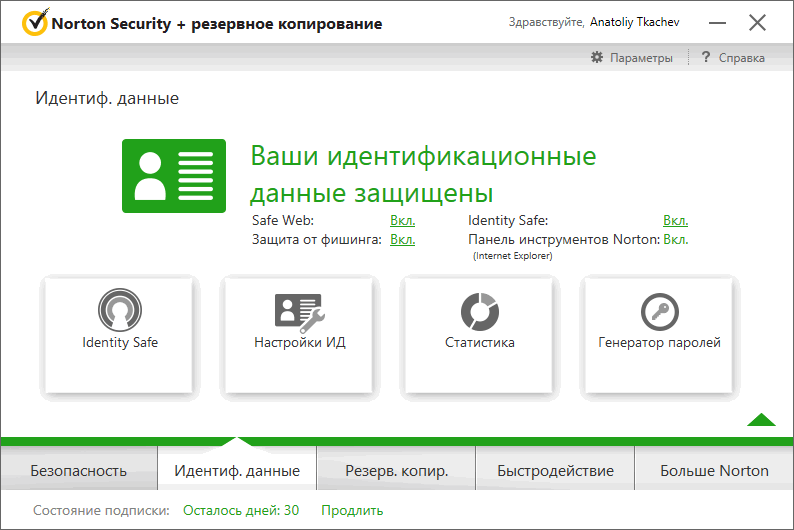Toggle Identity Safe Вкл. link
794x530 pixels.
676,221
